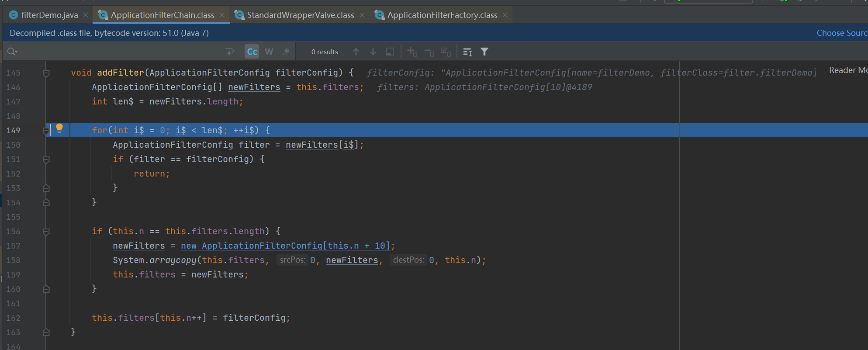Viewport: 868px width, 350px height.
Task: Click the new line icon in search field
Action: coord(230,52)
